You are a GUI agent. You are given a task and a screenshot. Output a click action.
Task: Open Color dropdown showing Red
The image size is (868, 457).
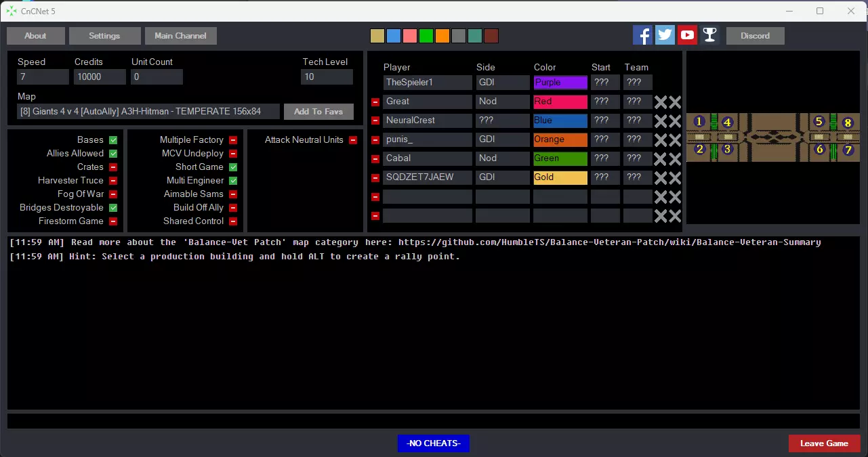[560, 102]
